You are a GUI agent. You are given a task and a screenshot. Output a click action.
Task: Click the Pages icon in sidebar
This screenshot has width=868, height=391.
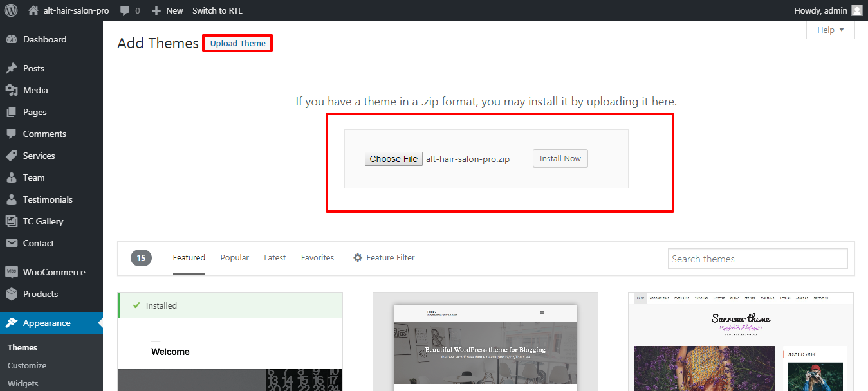point(12,112)
